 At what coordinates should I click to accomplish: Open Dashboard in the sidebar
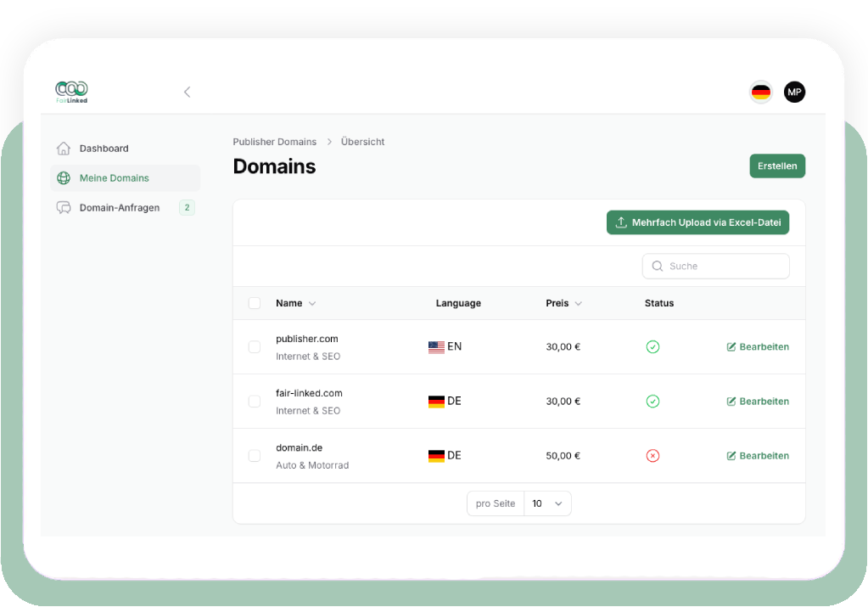coord(104,149)
